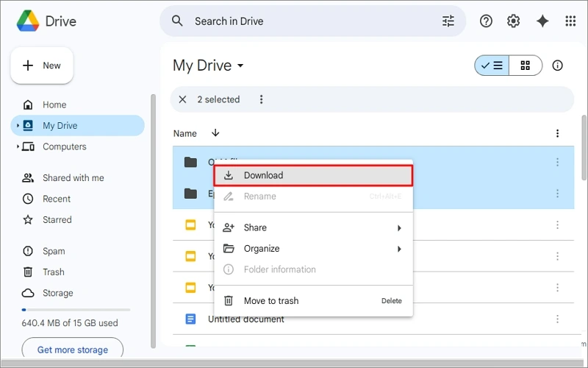The width and height of the screenshot is (588, 368).
Task: Expand Computers tree in sidebar
Action: click(x=18, y=146)
